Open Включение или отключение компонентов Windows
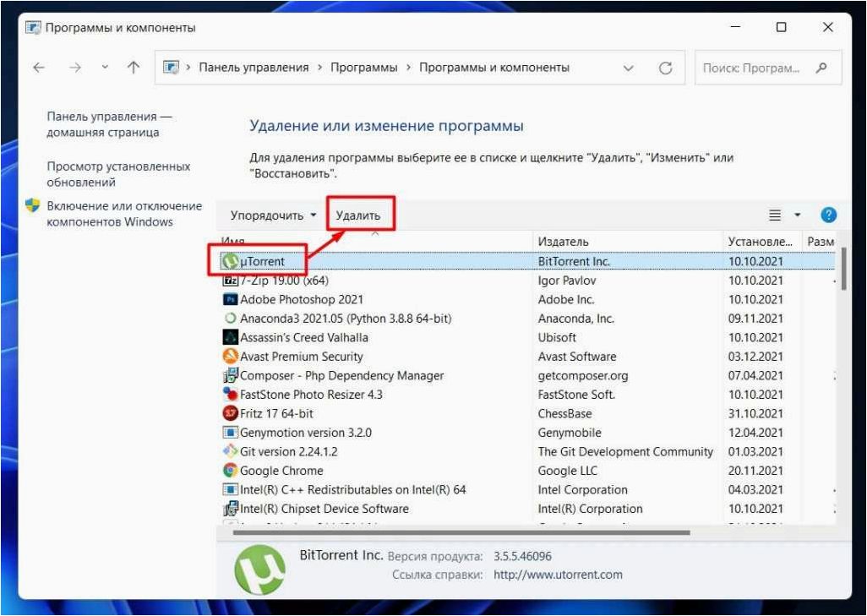The width and height of the screenshot is (867, 616). coord(124,214)
